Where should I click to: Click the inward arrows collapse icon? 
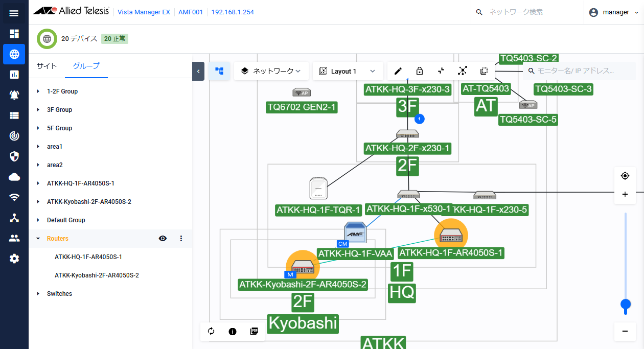click(441, 71)
